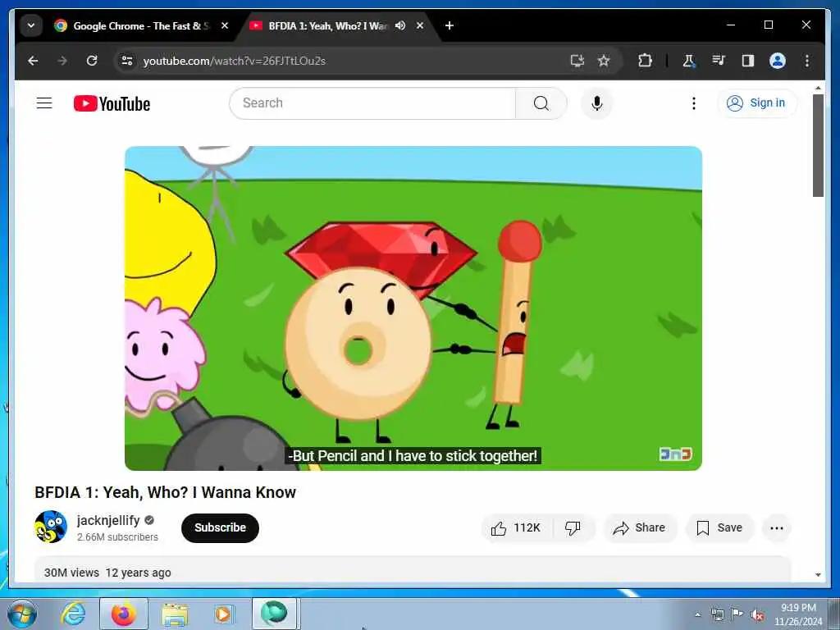Click the JnJ watermark in the video
Image resolution: width=840 pixels, height=630 pixels.
(676, 454)
